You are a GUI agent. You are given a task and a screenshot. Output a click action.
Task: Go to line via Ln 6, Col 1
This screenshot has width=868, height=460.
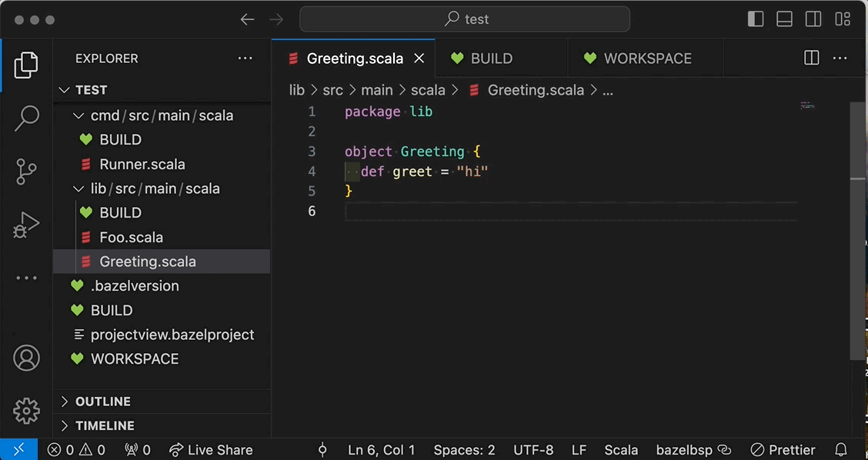(x=382, y=450)
